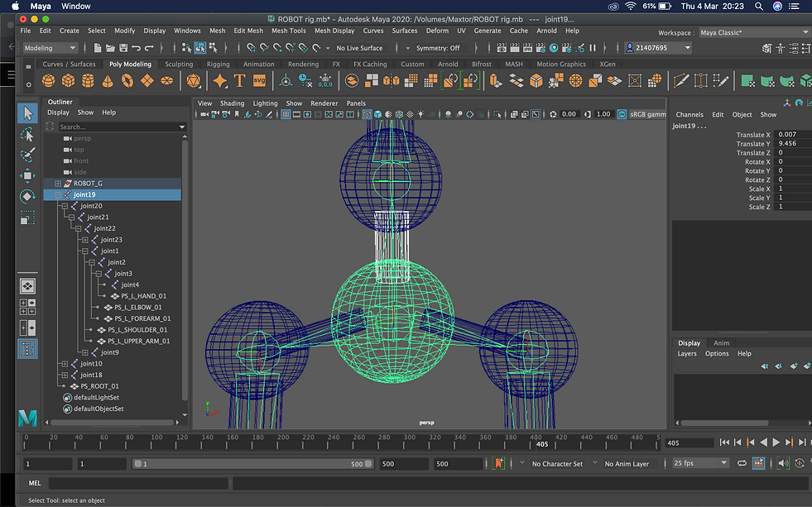Click the Multi-Cut tool shelf icon
The height and width of the screenshot is (507, 812).
(x=681, y=81)
